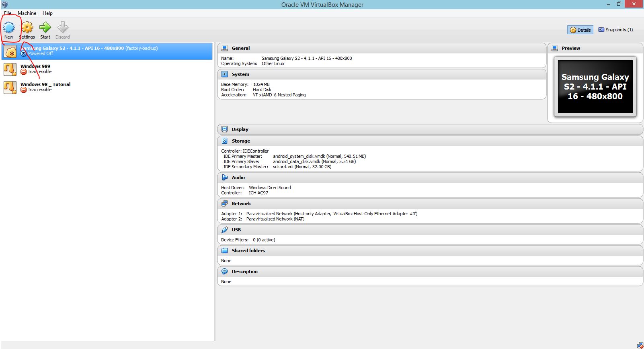644x349 pixels.
Task: Open General settings via its header
Action: (382, 48)
